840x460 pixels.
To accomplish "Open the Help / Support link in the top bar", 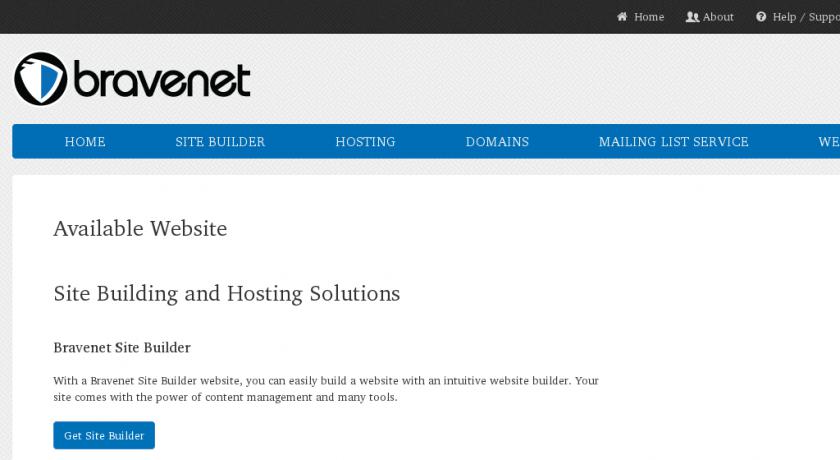I will [806, 17].
